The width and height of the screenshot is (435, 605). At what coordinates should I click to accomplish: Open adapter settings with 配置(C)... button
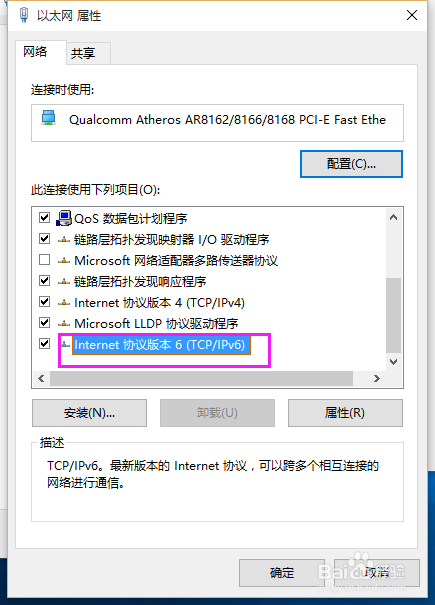tap(351, 164)
